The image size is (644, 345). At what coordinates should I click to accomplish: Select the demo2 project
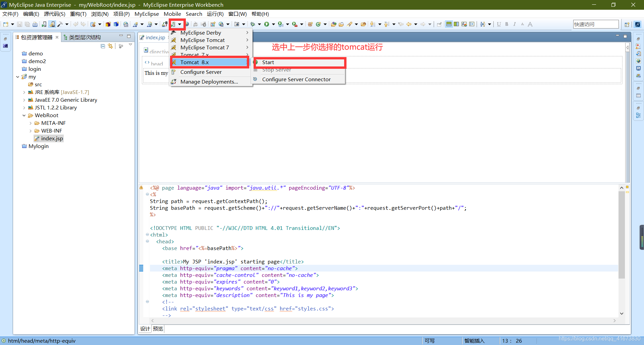click(x=34, y=61)
